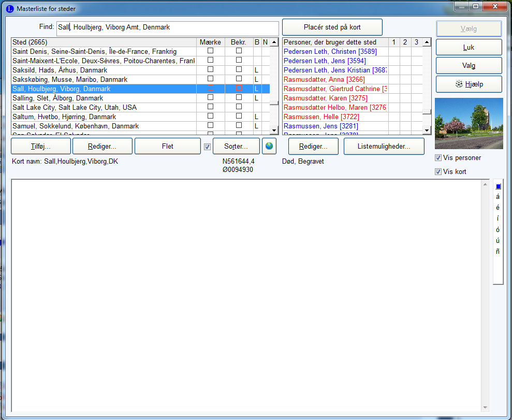This screenshot has height=420, width=512.
Task: Click the place list scrollbar thumb
Action: coord(274,103)
